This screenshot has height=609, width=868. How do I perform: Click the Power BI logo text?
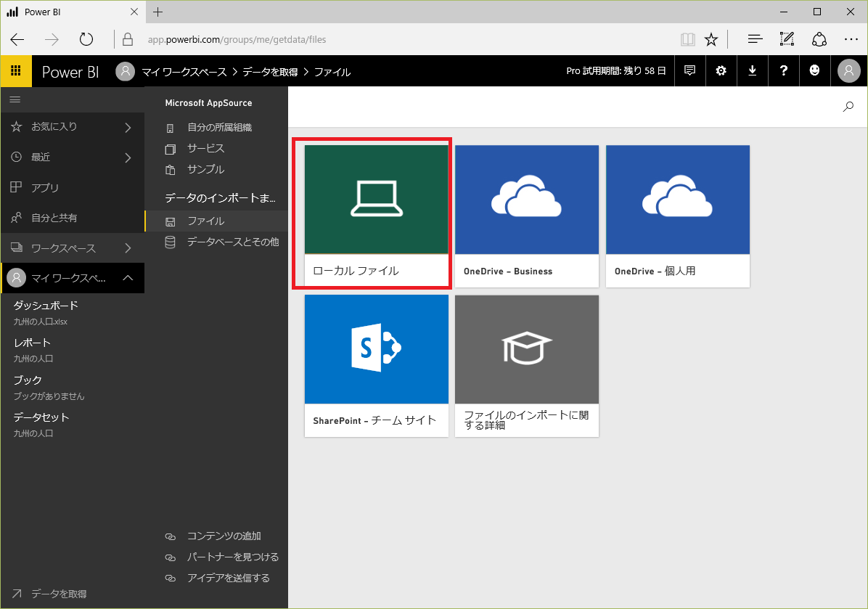coord(70,72)
